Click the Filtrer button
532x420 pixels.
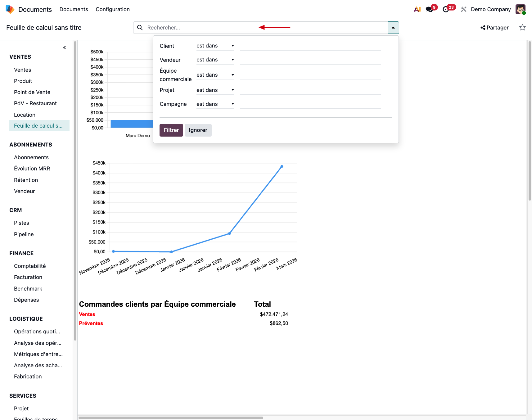pyautogui.click(x=171, y=130)
